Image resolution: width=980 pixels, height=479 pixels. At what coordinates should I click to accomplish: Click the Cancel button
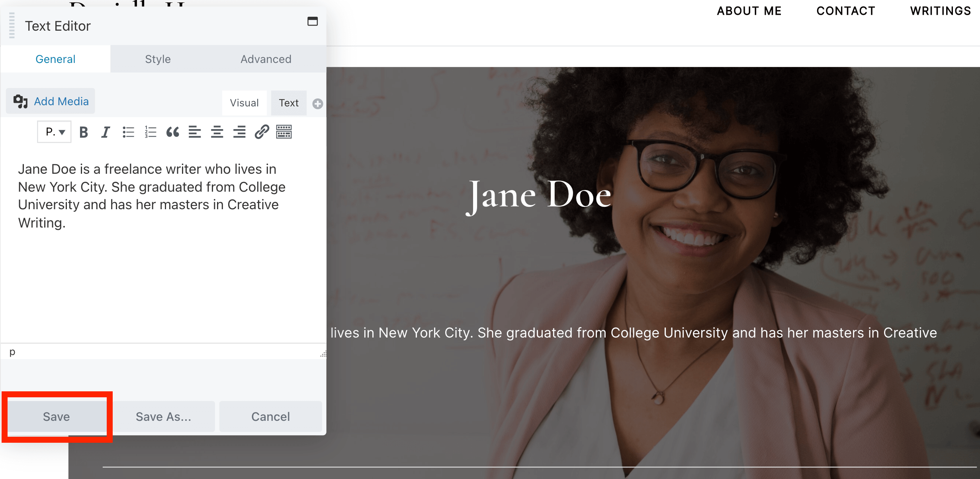coord(271,416)
